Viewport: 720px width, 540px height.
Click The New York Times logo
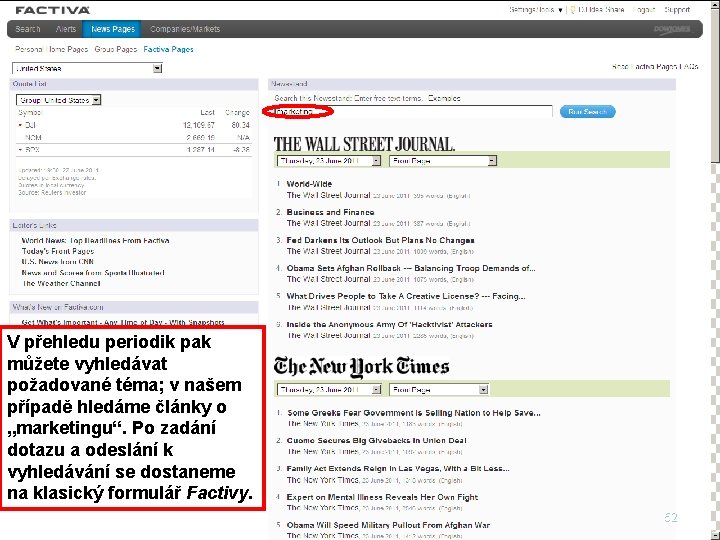(x=361, y=367)
